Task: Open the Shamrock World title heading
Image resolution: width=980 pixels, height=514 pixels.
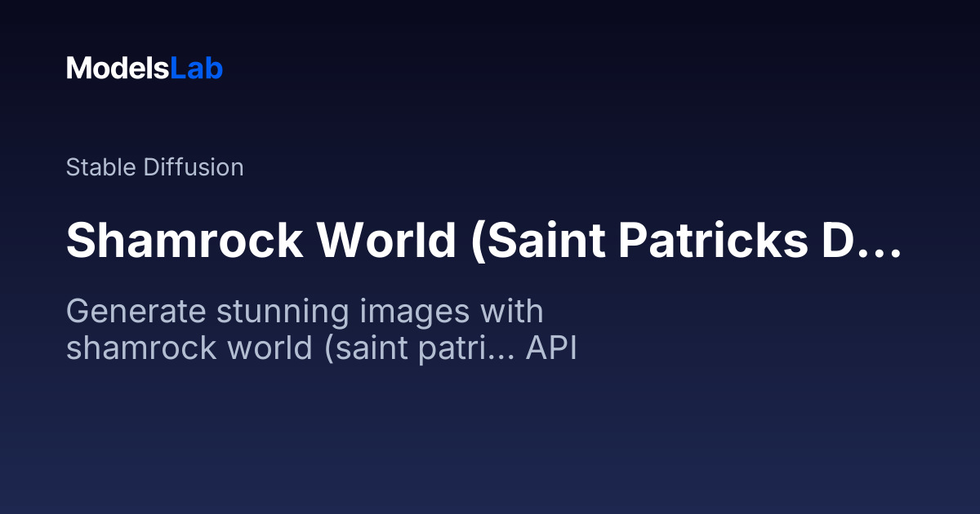Action: 483,239
